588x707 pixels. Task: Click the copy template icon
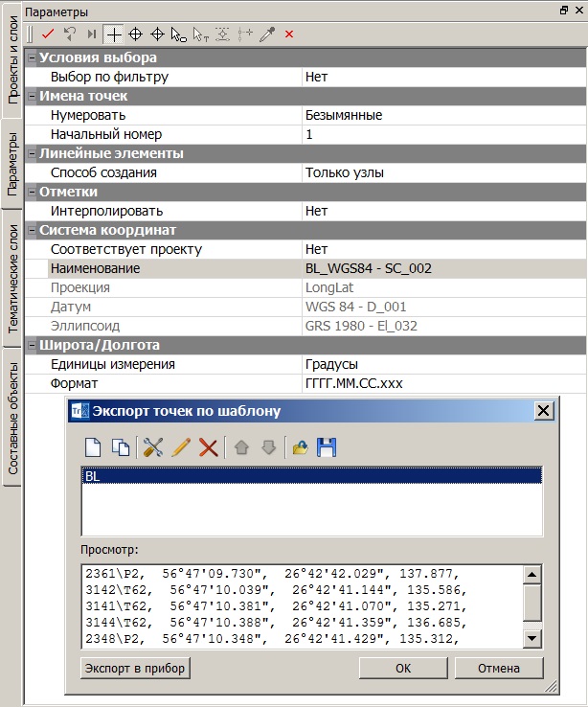[x=121, y=447]
